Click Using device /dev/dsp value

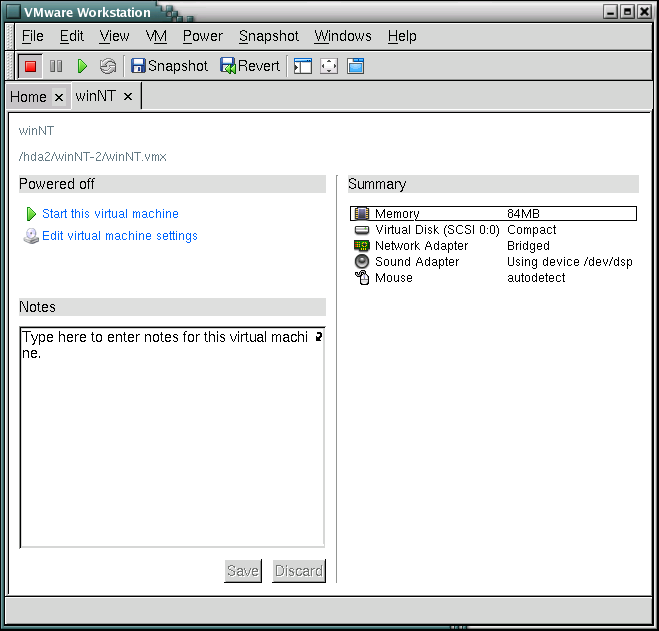[569, 262]
